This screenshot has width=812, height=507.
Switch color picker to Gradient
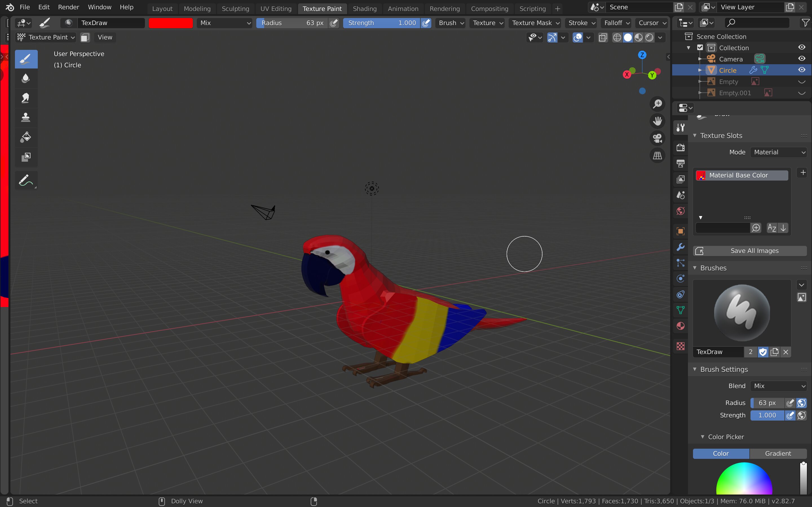(x=778, y=453)
